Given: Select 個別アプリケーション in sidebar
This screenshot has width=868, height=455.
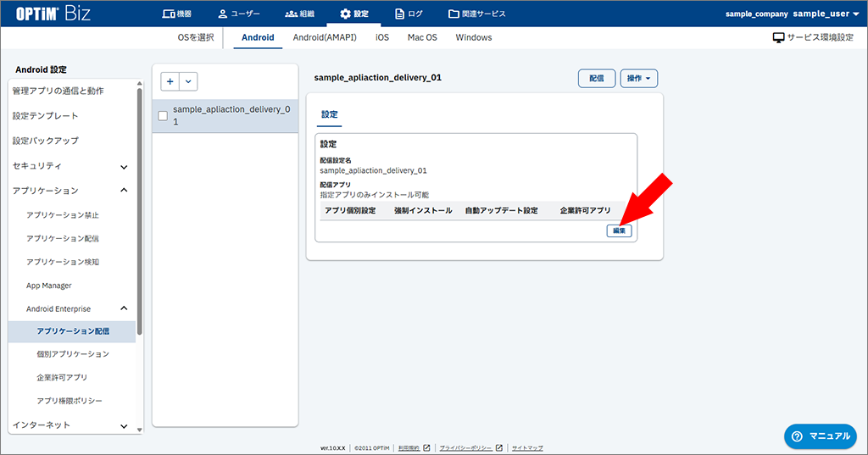Looking at the screenshot, I should pos(73,353).
